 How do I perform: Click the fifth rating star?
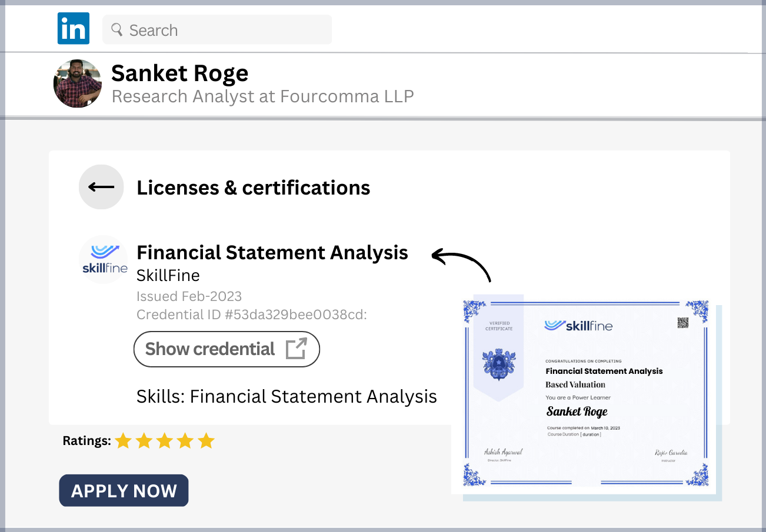[206, 441]
